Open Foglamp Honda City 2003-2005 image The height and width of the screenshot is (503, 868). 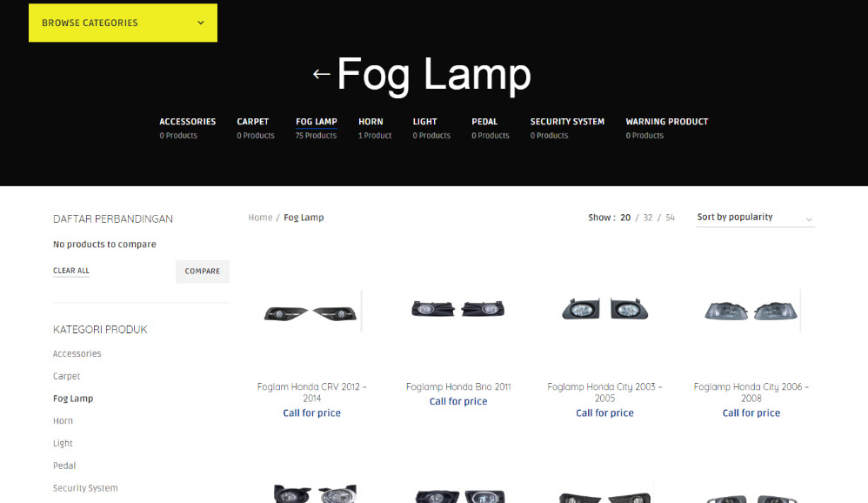[x=604, y=309]
